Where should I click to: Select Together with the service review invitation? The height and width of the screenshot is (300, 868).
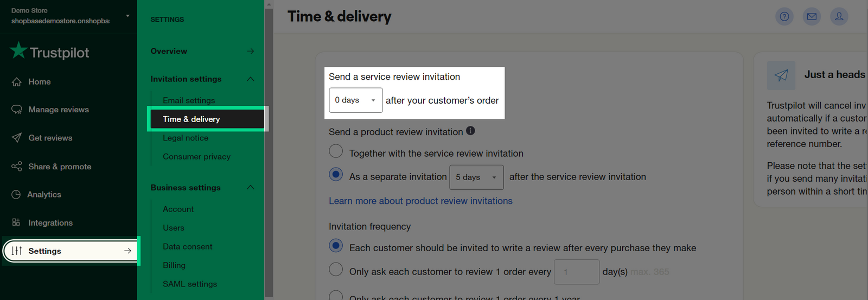click(336, 151)
